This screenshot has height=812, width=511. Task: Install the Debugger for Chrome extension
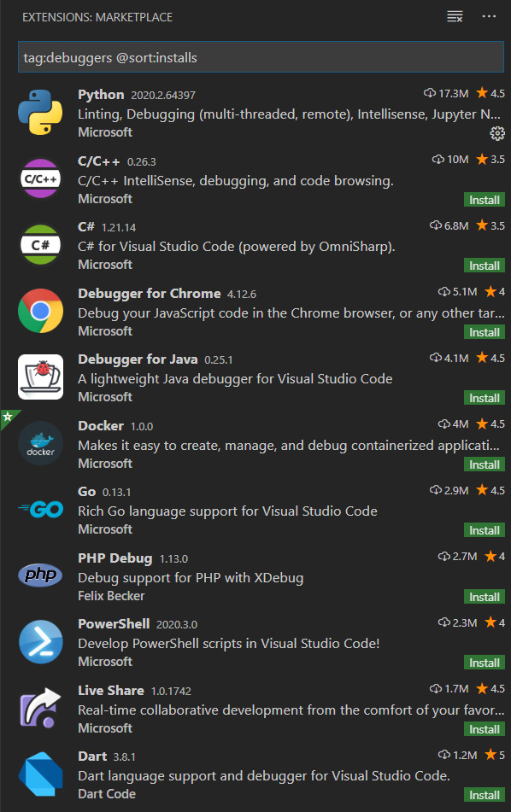pos(485,331)
